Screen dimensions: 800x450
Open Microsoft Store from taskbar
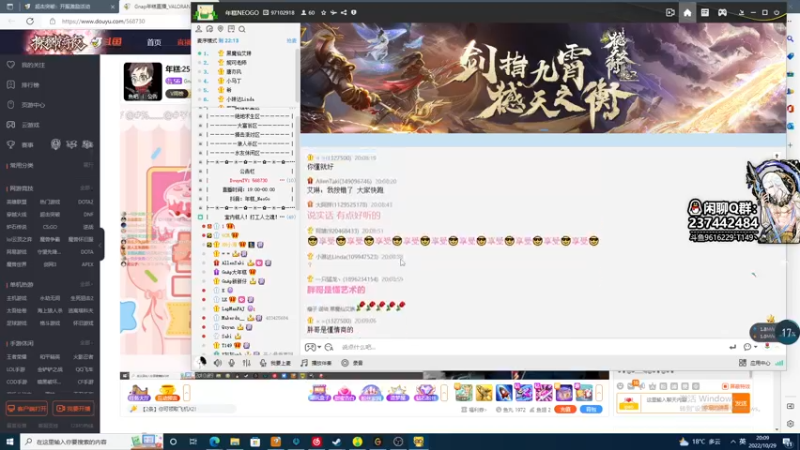(x=255, y=441)
